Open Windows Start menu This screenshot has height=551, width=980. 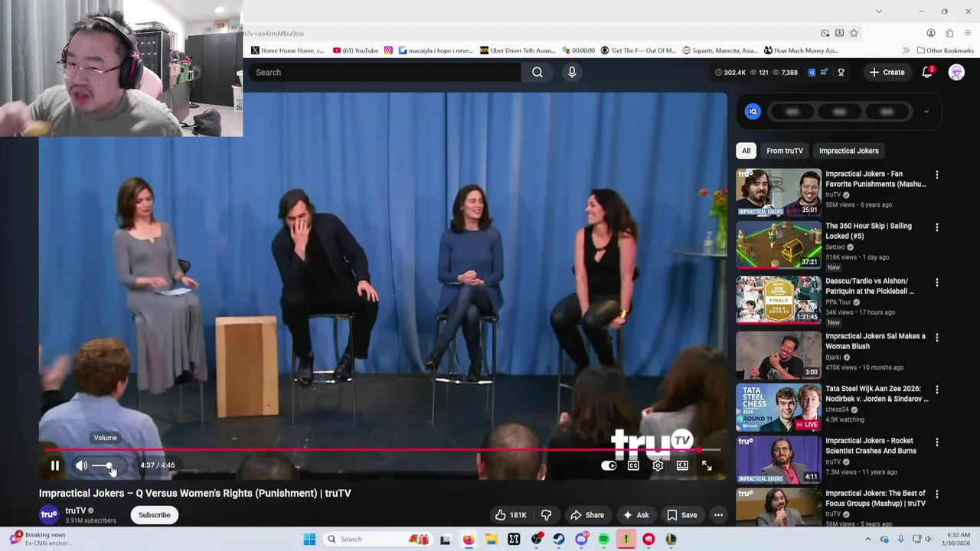(309, 539)
